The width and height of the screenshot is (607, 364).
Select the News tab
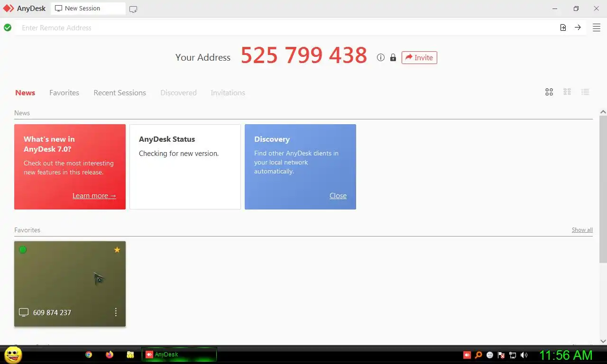(25, 92)
